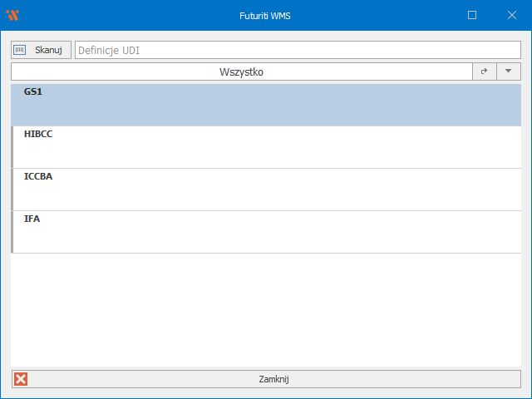Viewport: 532px width, 399px height.
Task: Click the Zamknij button text
Action: pyautogui.click(x=273, y=379)
